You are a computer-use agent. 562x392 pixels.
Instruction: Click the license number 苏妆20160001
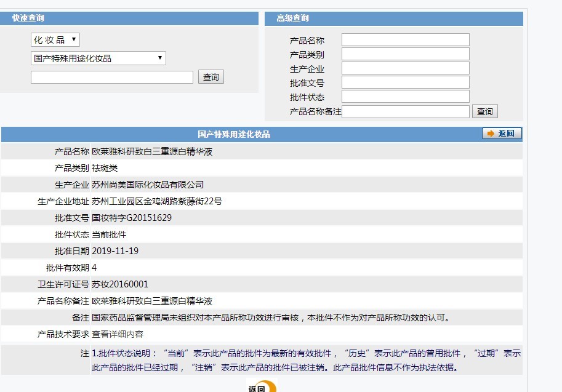point(119,284)
